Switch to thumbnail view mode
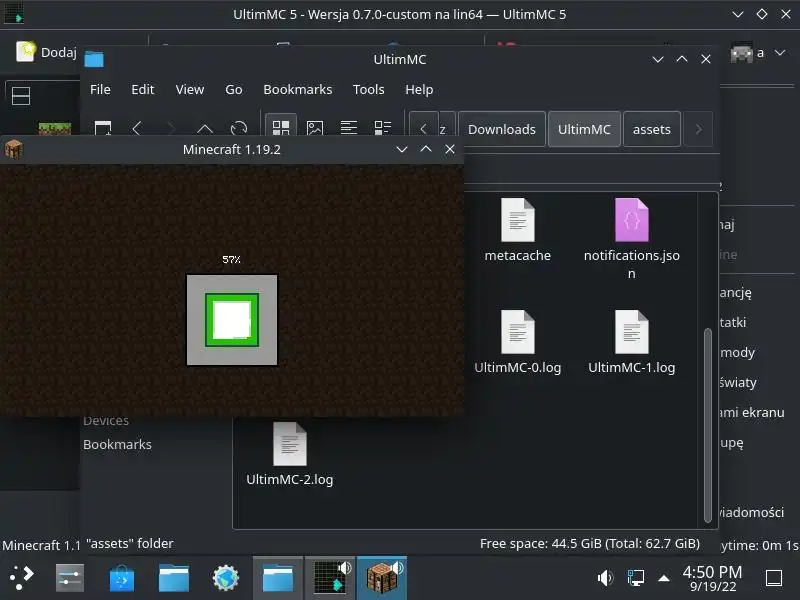 (x=314, y=127)
